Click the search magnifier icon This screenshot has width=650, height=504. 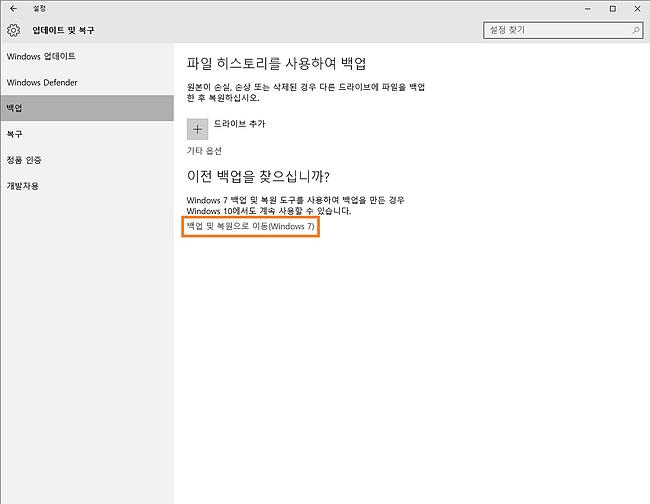tap(636, 30)
